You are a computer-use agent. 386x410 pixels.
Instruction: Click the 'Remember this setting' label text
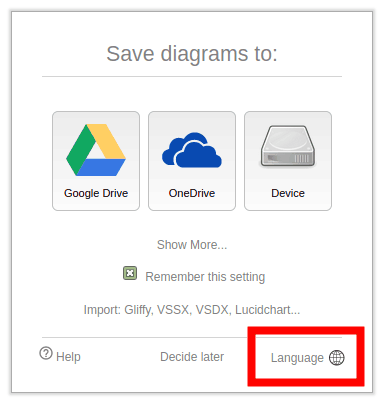(x=205, y=277)
